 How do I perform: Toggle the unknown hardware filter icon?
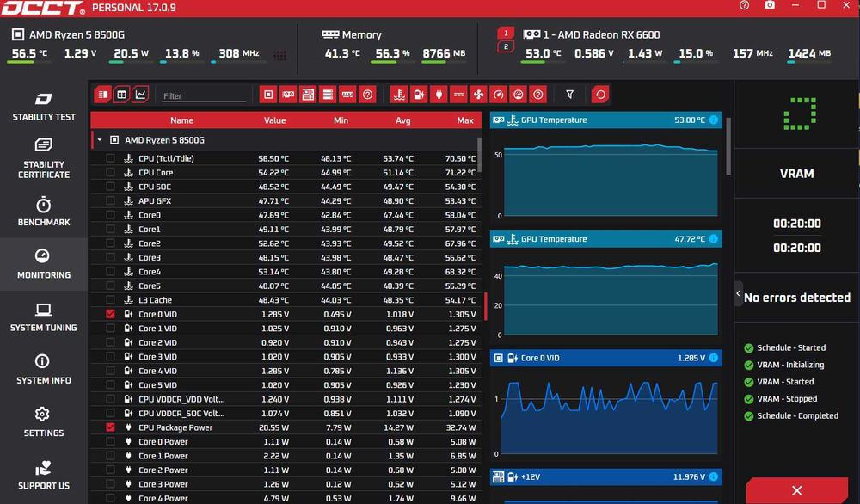click(367, 95)
